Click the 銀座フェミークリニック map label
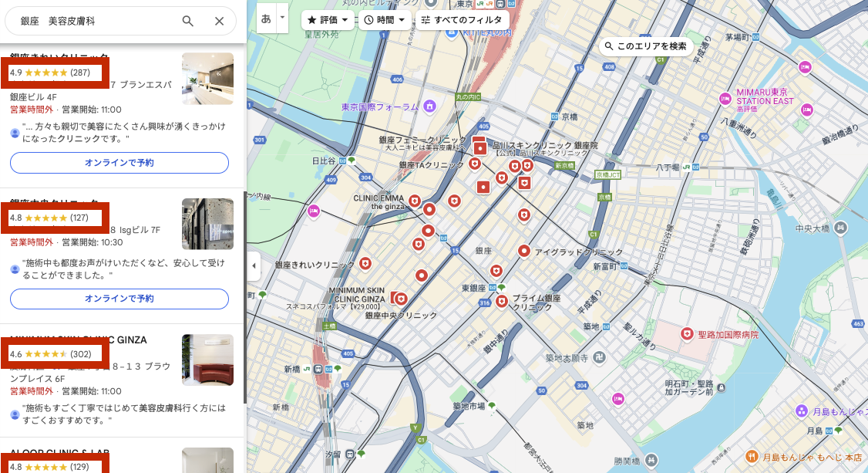Screen dimensions: 868x473 click(423, 140)
